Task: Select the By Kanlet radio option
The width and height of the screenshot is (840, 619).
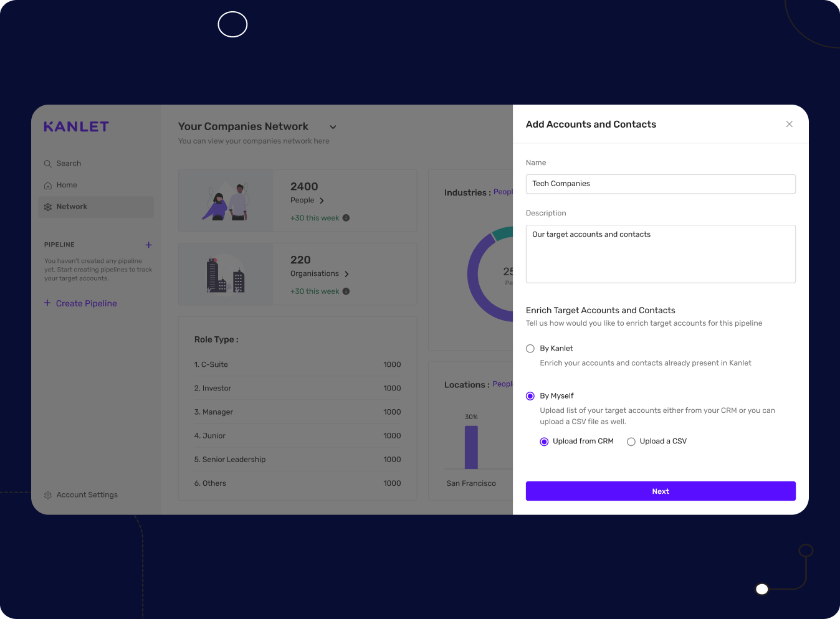Action: tap(530, 349)
